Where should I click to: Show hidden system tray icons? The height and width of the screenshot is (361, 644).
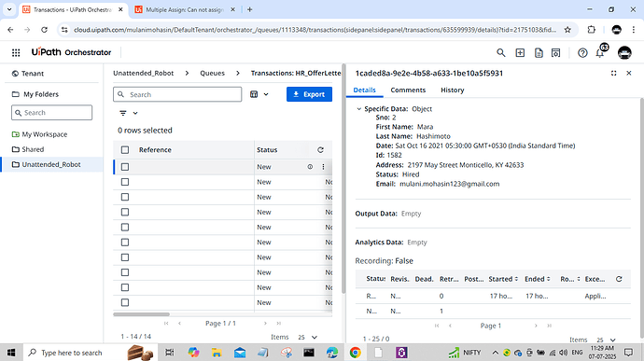pyautogui.click(x=496, y=353)
